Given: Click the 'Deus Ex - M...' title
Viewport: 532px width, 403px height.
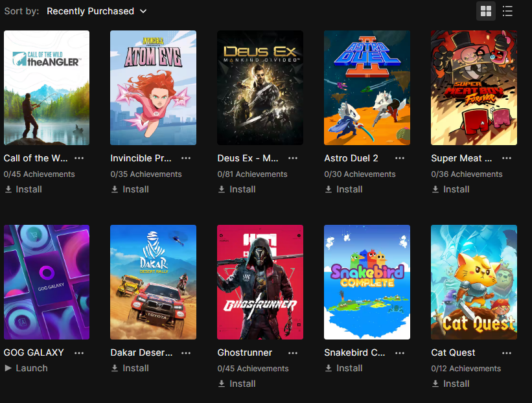Looking at the screenshot, I should (x=248, y=158).
